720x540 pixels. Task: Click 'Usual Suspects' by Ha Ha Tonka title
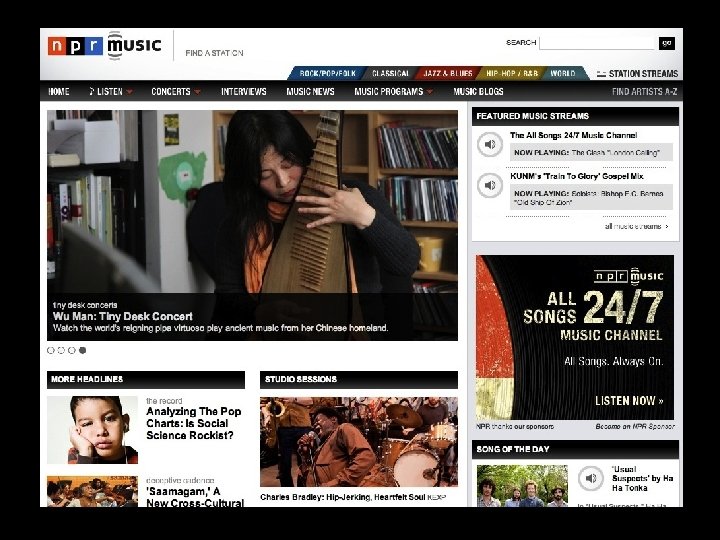click(642, 478)
